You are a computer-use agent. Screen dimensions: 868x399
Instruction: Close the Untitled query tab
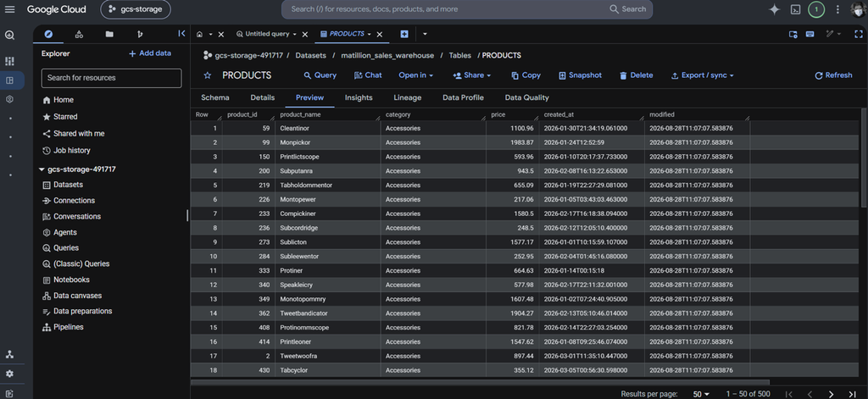coord(304,35)
